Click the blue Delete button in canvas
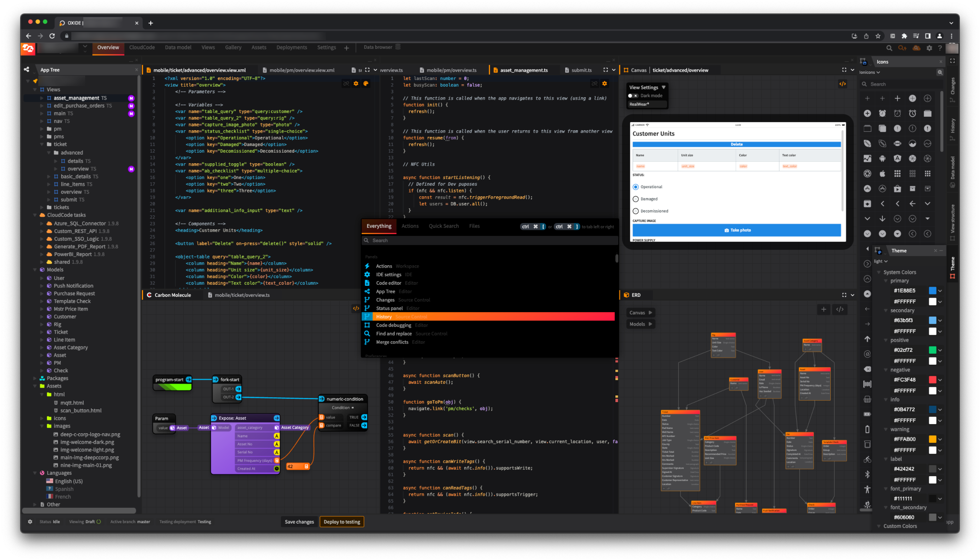This screenshot has height=560, width=980. point(736,144)
